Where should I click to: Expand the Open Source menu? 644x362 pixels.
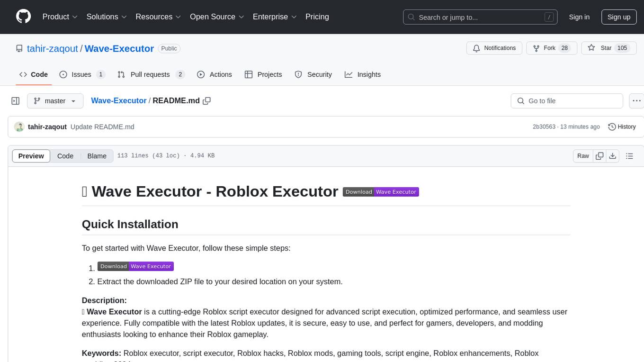coord(217,17)
